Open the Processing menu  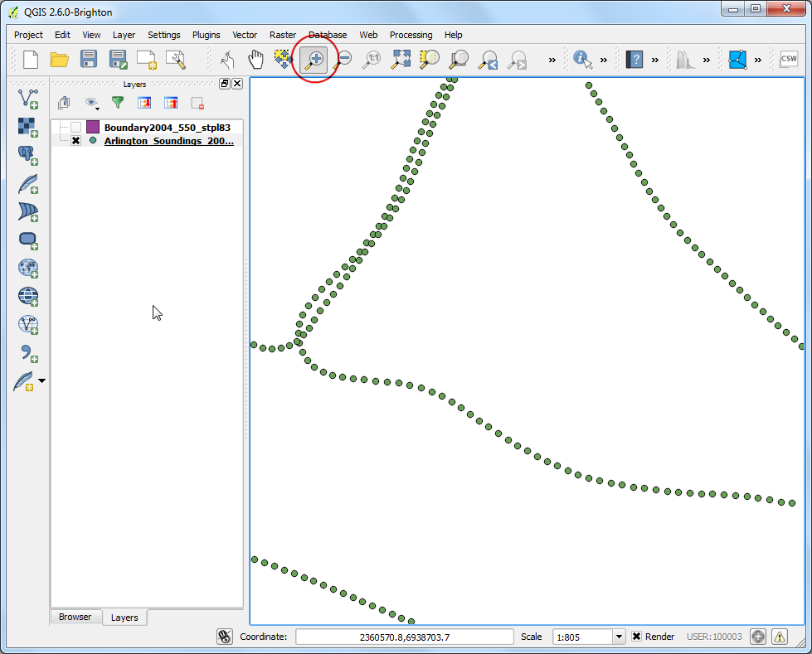pyautogui.click(x=411, y=35)
